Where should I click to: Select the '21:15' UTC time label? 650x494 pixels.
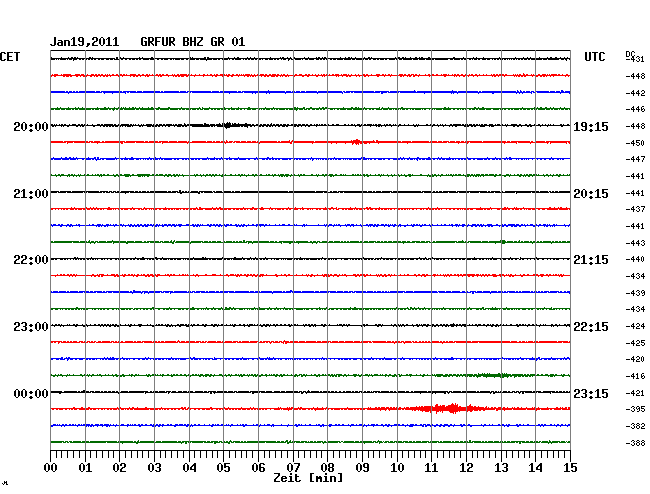(x=591, y=260)
